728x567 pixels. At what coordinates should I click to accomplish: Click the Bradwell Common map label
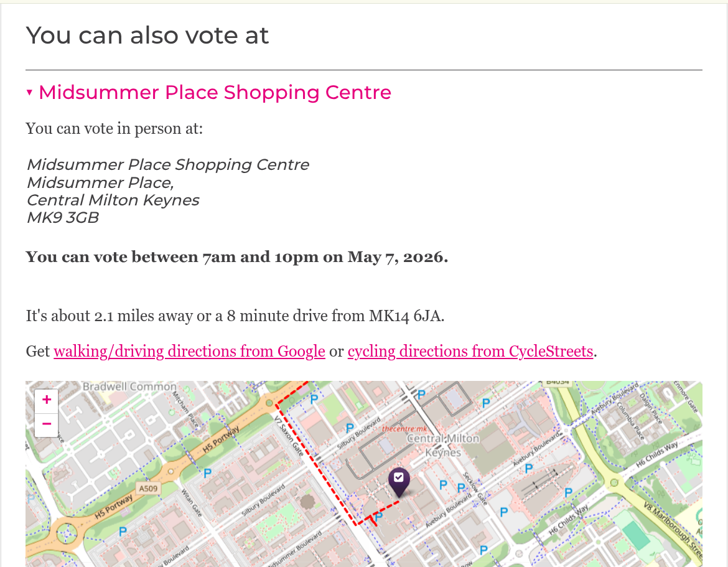pos(129,387)
